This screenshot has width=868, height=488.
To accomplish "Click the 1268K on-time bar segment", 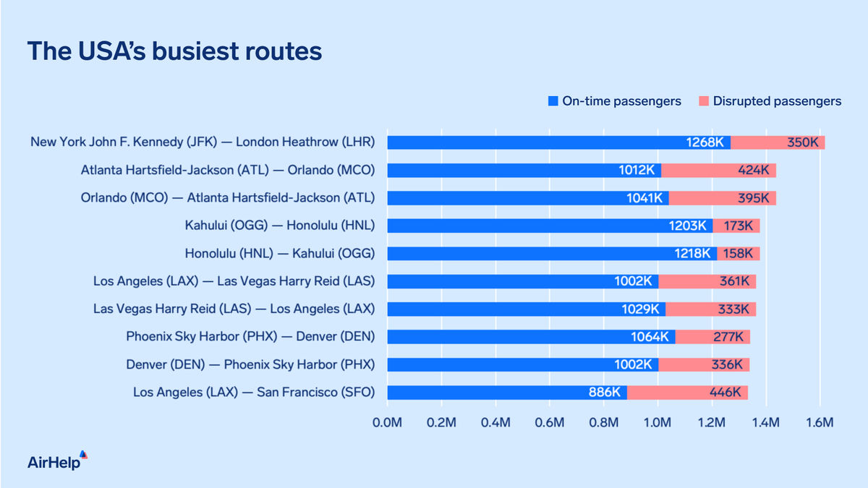I will (x=558, y=142).
